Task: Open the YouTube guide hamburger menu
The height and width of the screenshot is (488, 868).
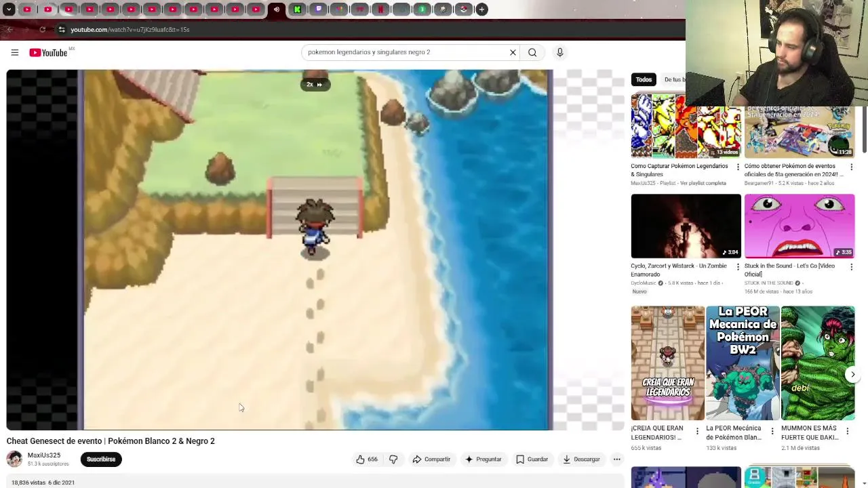Action: (14, 52)
